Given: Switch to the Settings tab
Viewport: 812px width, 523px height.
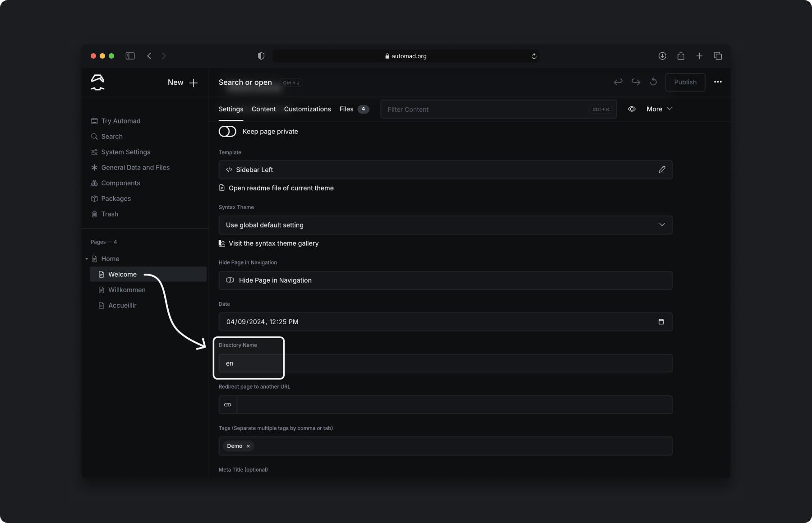Looking at the screenshot, I should [231, 109].
